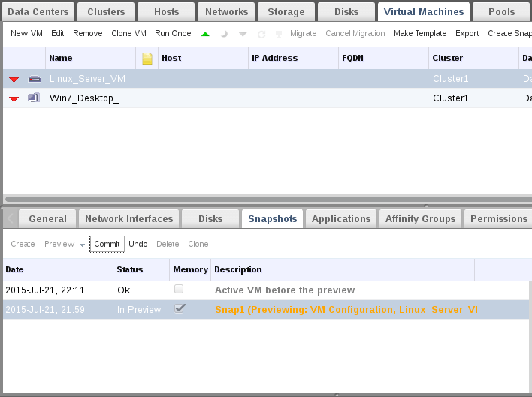Open the Storage main tab
The height and width of the screenshot is (397, 532).
coord(285,11)
